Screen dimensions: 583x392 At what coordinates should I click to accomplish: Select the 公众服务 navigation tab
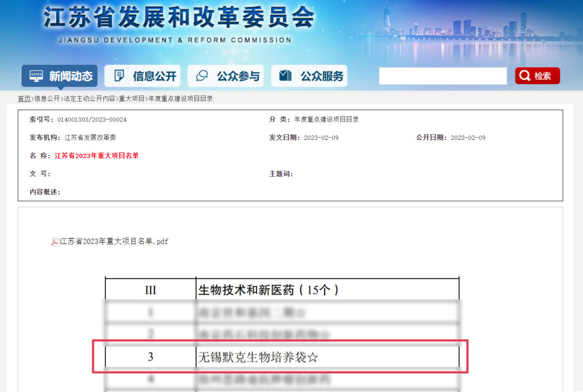(x=309, y=76)
